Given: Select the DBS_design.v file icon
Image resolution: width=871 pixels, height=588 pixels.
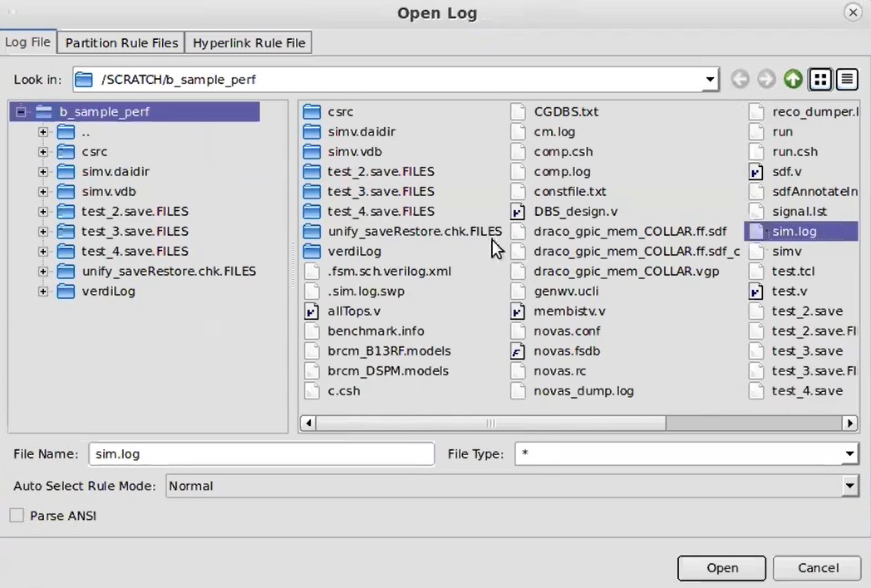Looking at the screenshot, I should point(518,212).
